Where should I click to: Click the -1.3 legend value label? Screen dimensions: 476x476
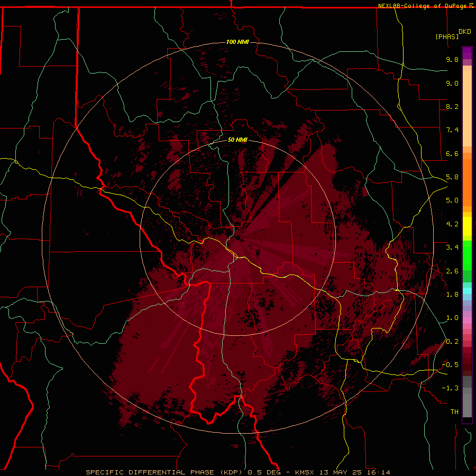pos(450,388)
